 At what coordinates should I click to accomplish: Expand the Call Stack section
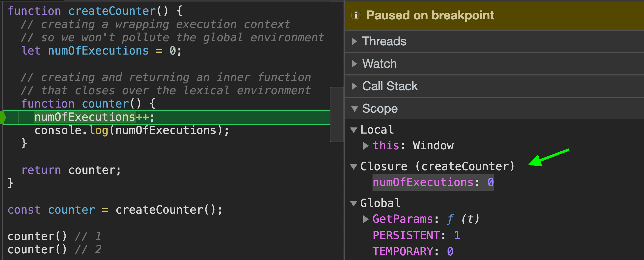[354, 86]
